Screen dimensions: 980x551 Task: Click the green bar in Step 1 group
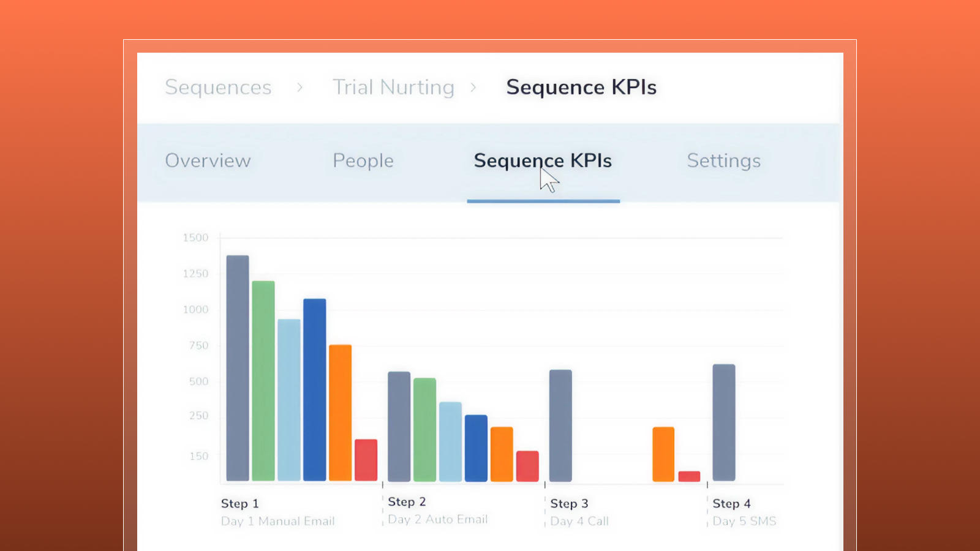[263, 380]
